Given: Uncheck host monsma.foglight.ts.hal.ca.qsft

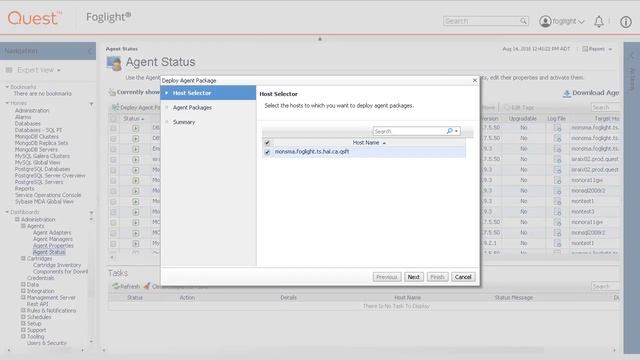Looking at the screenshot, I should (267, 152).
